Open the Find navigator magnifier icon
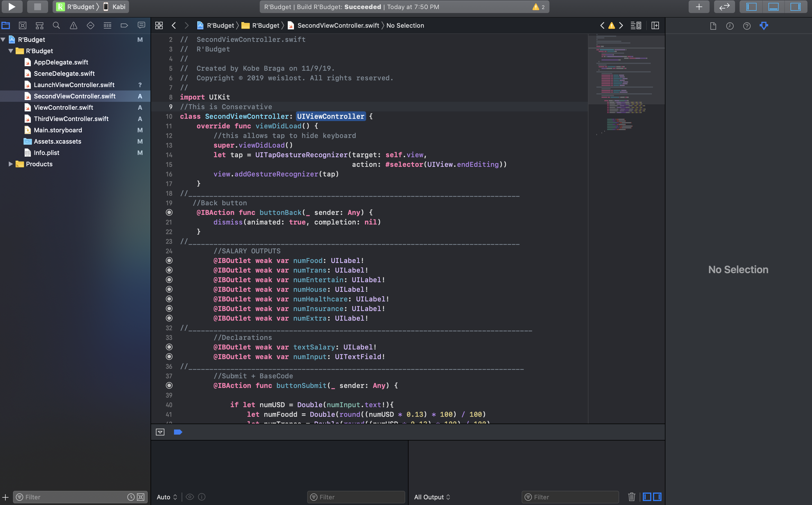Image resolution: width=812 pixels, height=505 pixels. click(x=57, y=25)
